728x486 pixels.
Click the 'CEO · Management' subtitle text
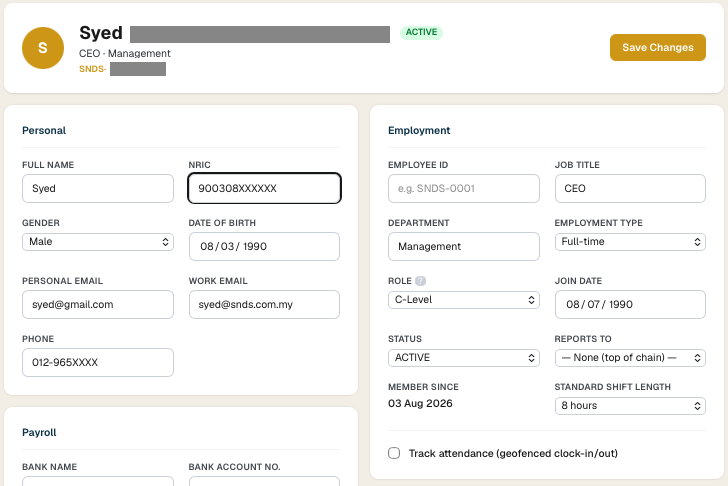coord(124,53)
